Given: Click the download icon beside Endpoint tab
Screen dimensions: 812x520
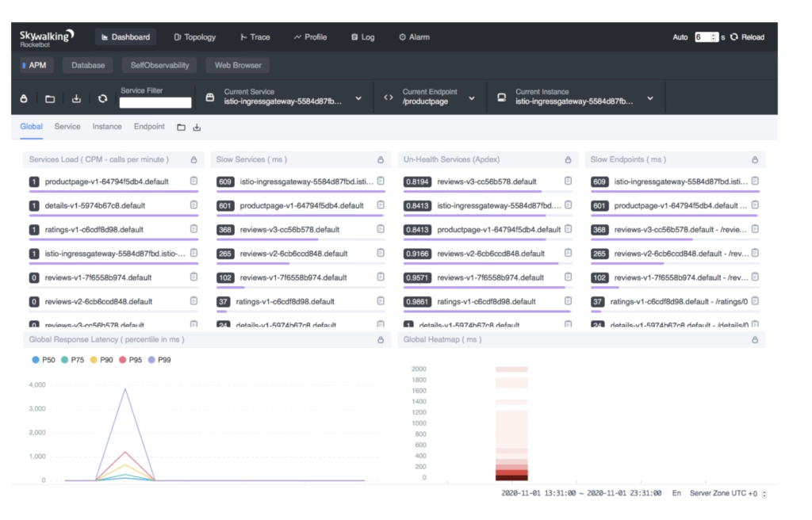Looking at the screenshot, I should point(197,128).
